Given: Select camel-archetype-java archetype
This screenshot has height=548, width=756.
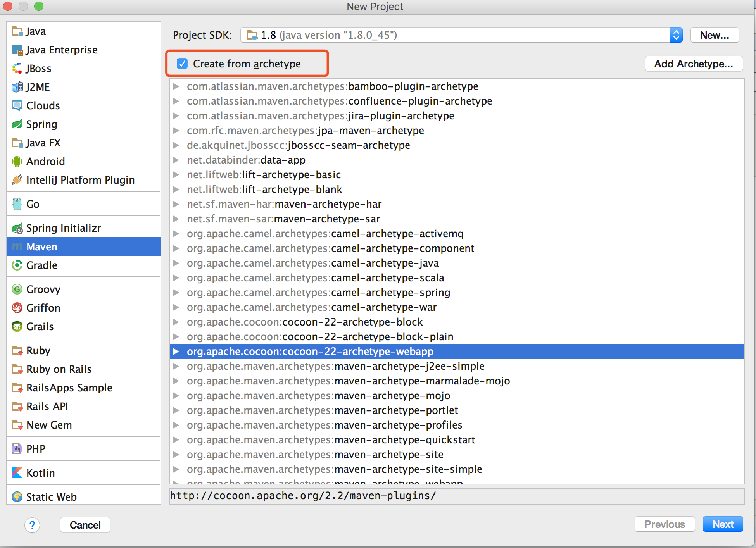Looking at the screenshot, I should tap(457, 263).
